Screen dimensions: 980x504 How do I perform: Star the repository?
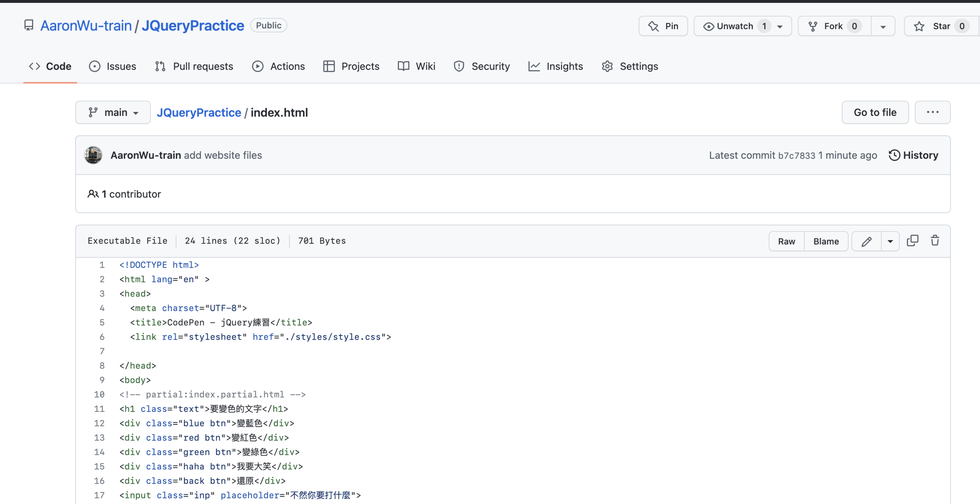pos(942,26)
